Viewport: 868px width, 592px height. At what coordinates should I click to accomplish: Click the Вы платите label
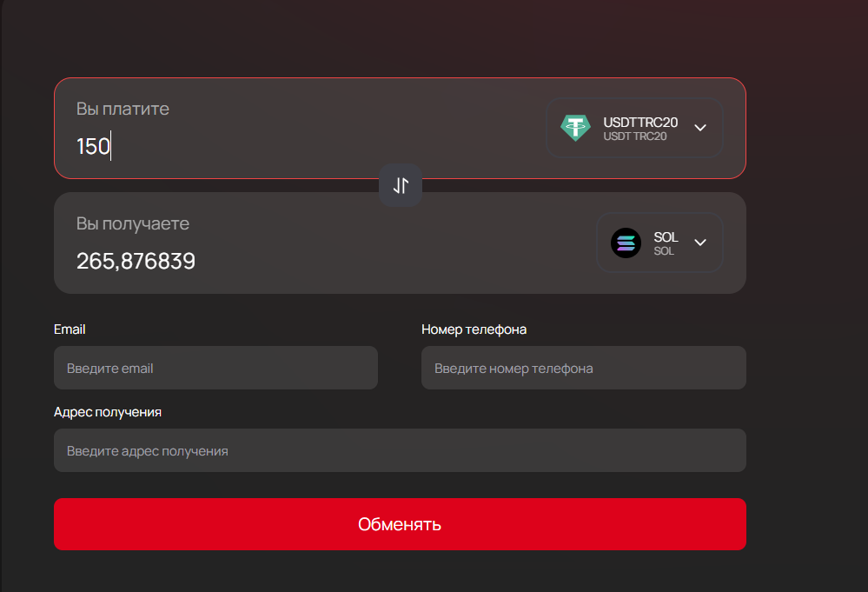pos(123,109)
